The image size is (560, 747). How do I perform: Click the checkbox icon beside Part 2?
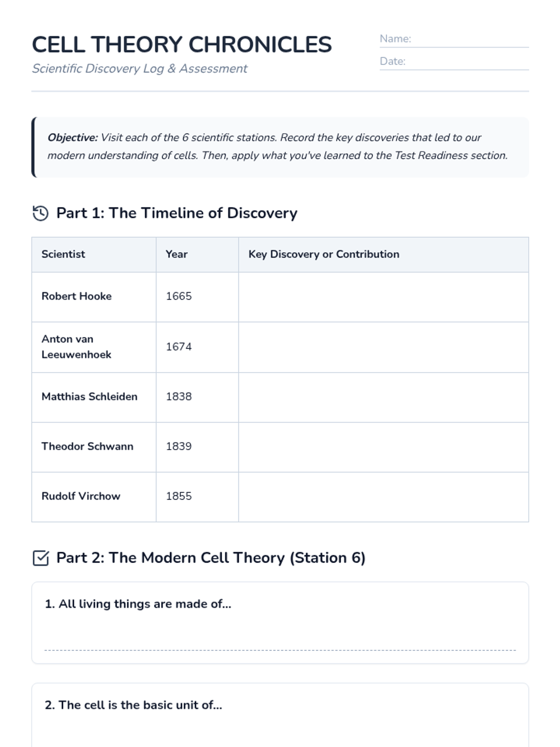pyautogui.click(x=41, y=558)
